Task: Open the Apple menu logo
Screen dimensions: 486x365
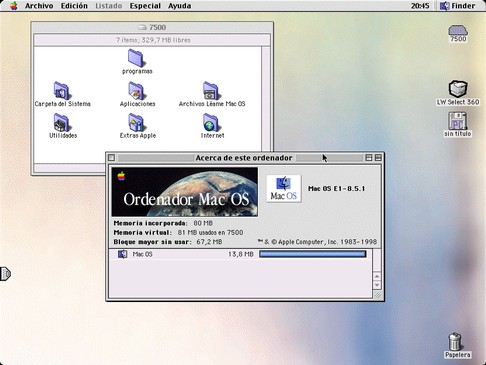Action: 13,6
